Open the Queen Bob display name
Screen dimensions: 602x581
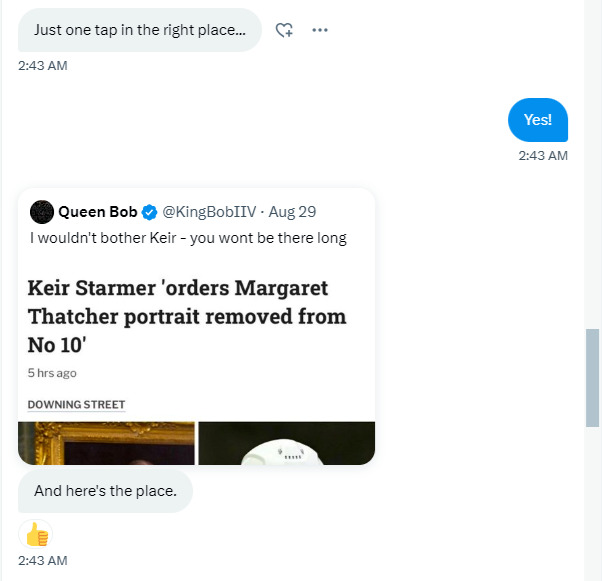tap(97, 212)
